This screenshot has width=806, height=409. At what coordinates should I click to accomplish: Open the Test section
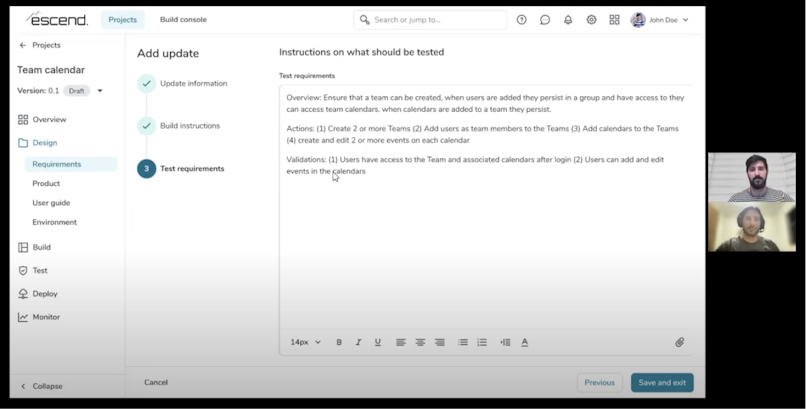click(33, 270)
